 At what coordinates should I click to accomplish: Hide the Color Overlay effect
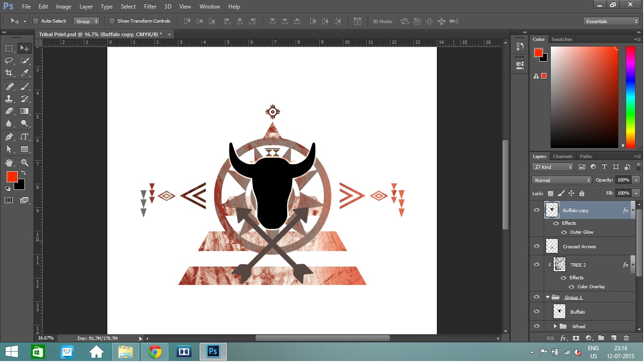[x=572, y=287]
